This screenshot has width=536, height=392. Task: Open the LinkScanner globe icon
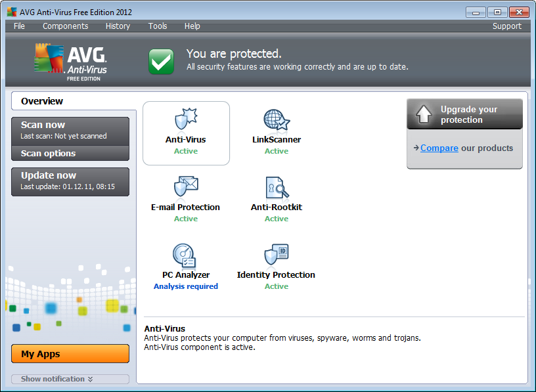click(276, 120)
